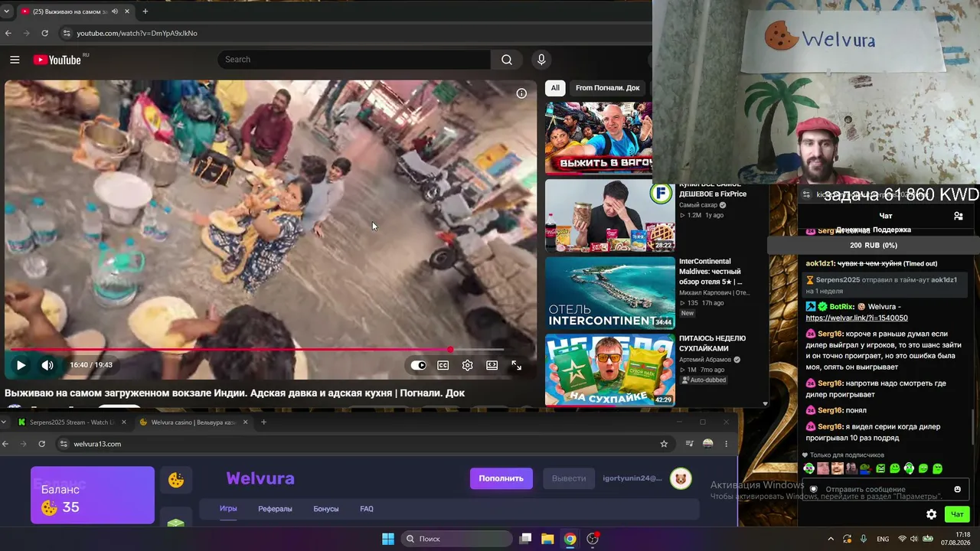Click the Баланс balance card

pos(93,495)
